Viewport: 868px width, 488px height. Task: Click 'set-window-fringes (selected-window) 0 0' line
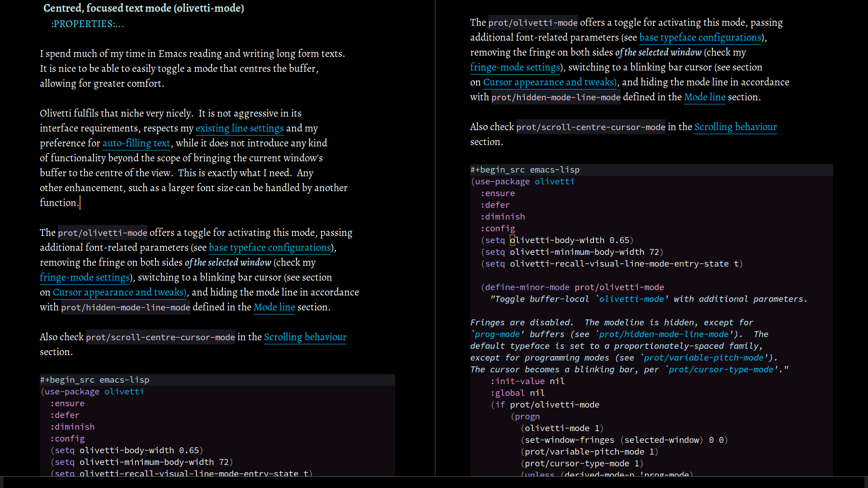click(624, 440)
